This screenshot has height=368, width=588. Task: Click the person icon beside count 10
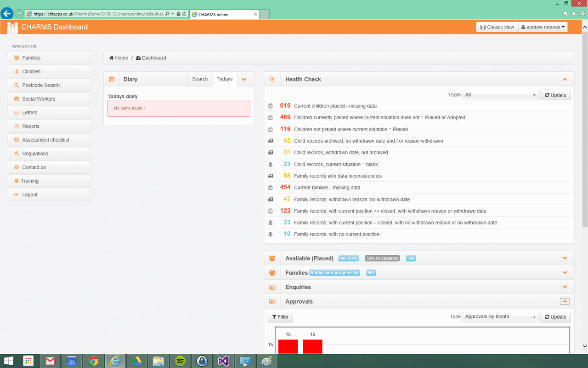tap(271, 234)
